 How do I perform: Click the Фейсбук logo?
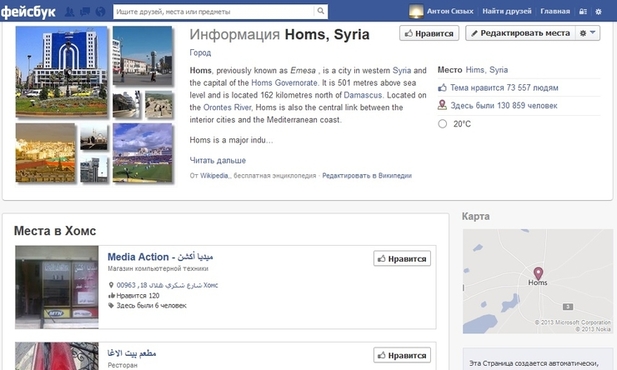[x=28, y=12]
